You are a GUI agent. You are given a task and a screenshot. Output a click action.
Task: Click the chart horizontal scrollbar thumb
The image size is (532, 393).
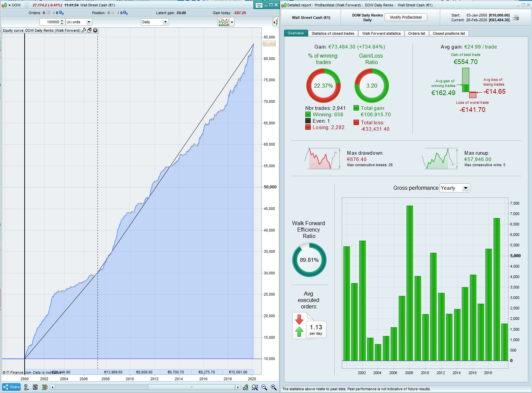(x=191, y=387)
